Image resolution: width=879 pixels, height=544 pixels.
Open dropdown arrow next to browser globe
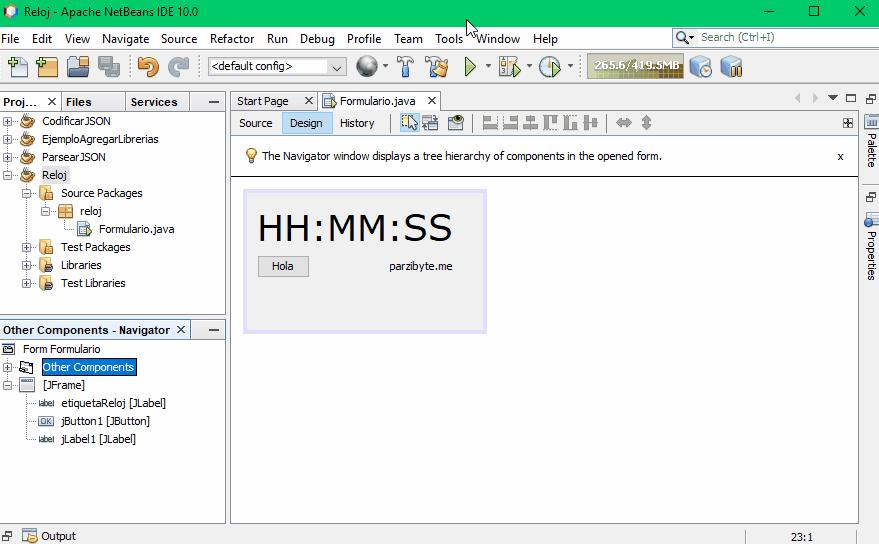[385, 66]
